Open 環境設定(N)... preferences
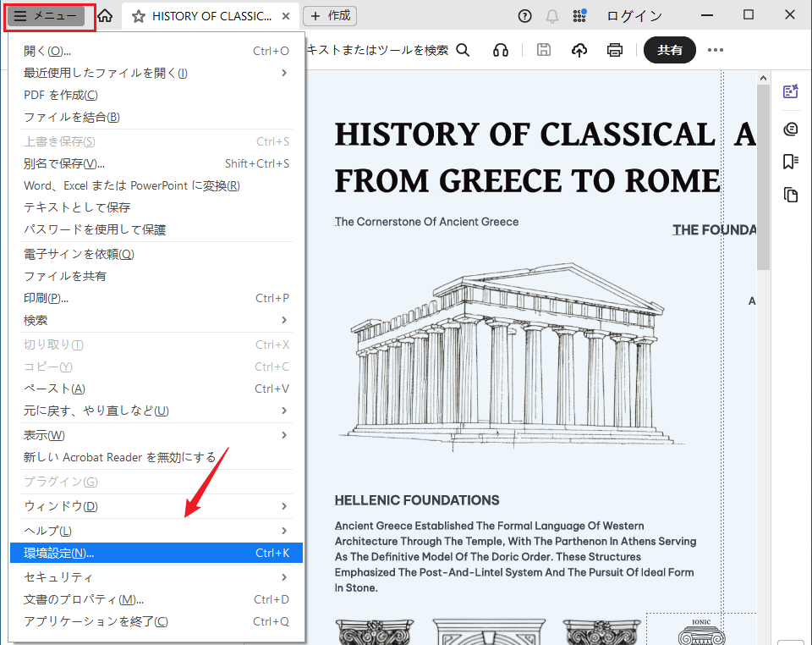This screenshot has width=812, height=645. 156,553
